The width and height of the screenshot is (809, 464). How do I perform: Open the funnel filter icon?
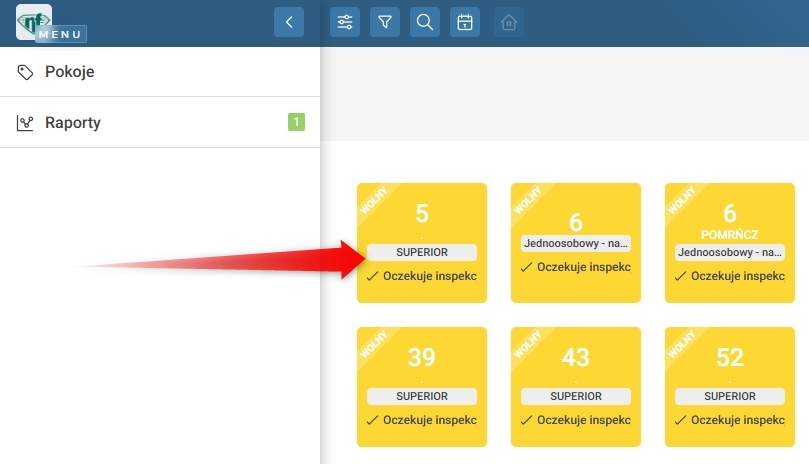tap(385, 22)
